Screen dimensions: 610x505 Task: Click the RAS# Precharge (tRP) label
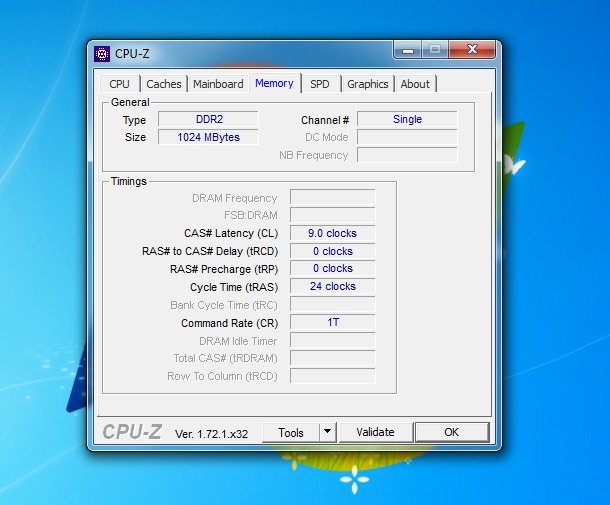[224, 269]
